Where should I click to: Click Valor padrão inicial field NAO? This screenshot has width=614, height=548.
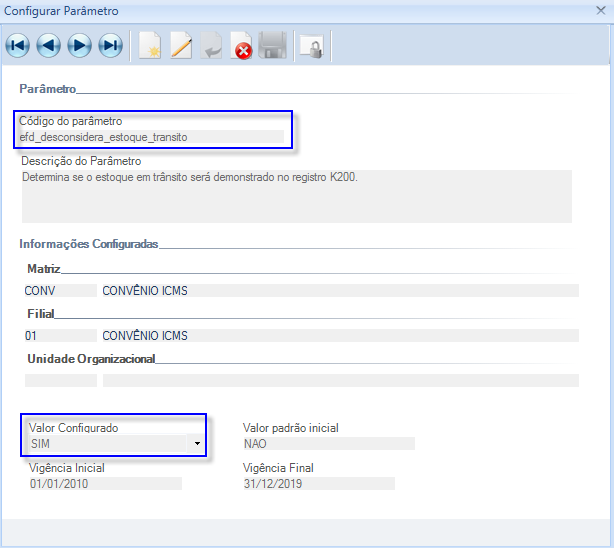329,443
